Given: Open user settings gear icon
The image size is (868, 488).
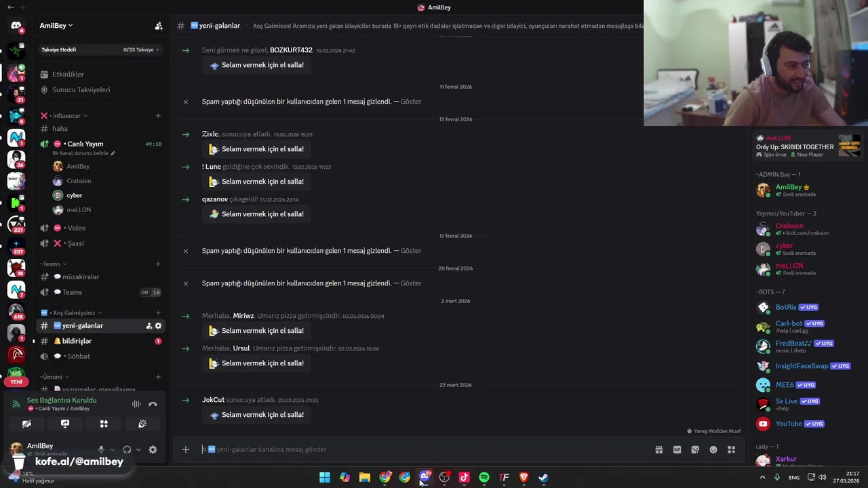Looking at the screenshot, I should (153, 449).
